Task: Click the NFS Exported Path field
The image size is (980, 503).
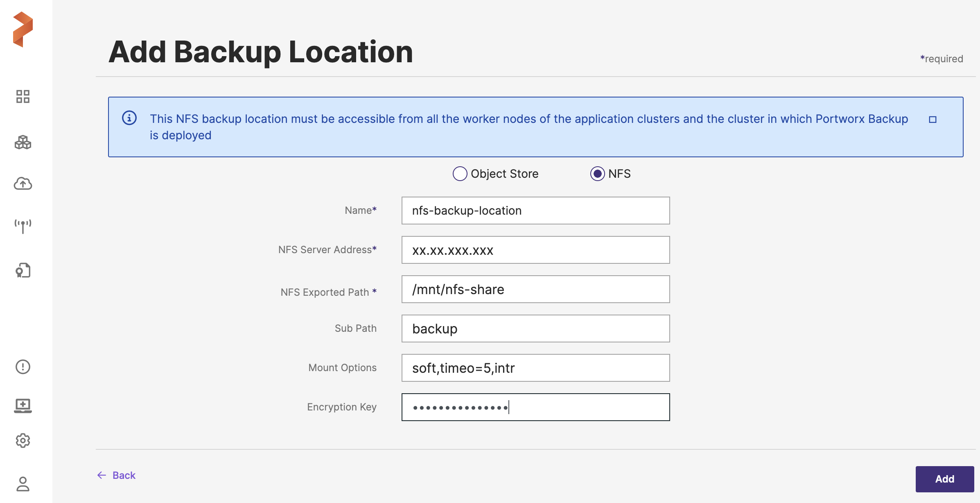Action: pyautogui.click(x=535, y=289)
